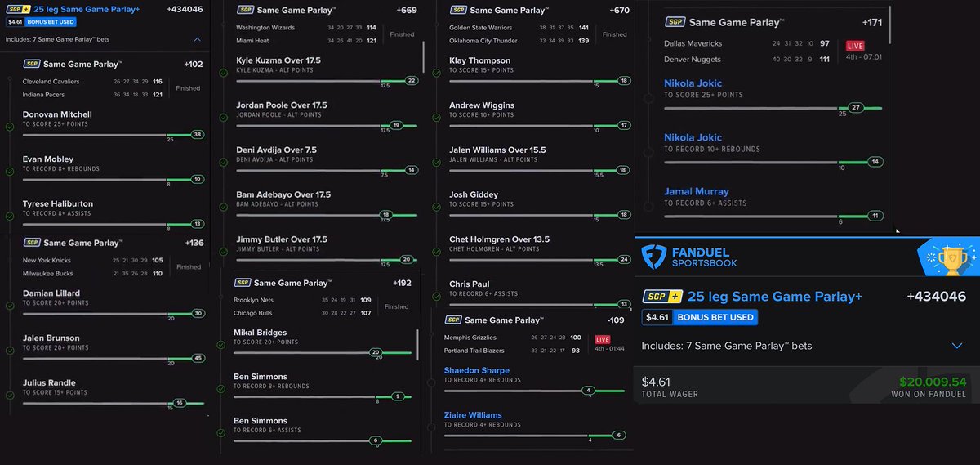980x465 pixels.
Task: Click the LIVE badge on the Grizzlies-Trail Blazers game
Action: [x=602, y=339]
